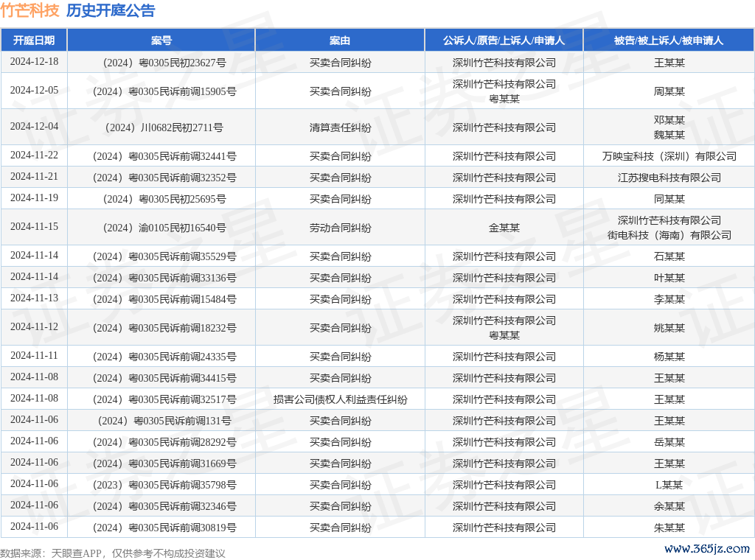Screen dimensions: 755x560
Task: Click date 2024-11-15
Action: point(34,227)
